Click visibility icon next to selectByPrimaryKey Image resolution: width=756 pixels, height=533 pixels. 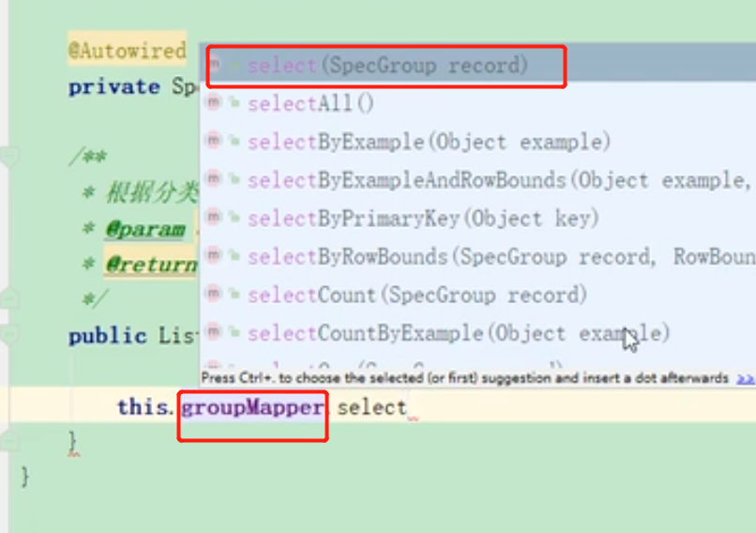(x=234, y=217)
